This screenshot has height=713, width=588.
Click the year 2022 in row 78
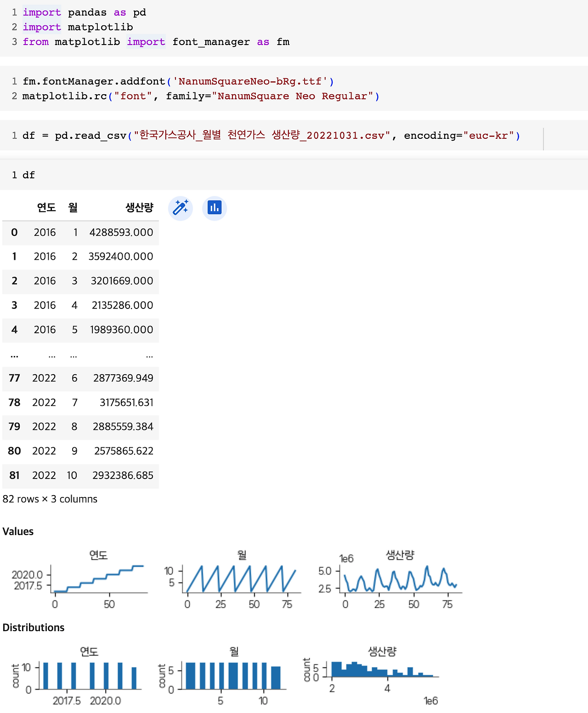click(x=44, y=403)
